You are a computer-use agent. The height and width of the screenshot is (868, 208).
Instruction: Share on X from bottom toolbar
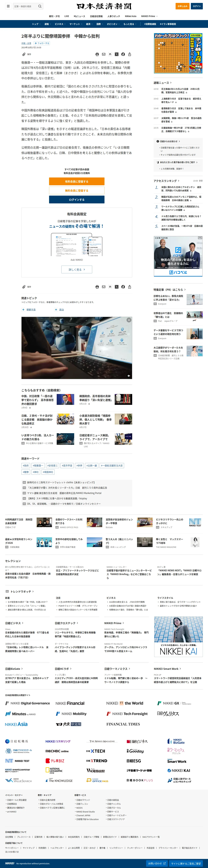(117, 287)
